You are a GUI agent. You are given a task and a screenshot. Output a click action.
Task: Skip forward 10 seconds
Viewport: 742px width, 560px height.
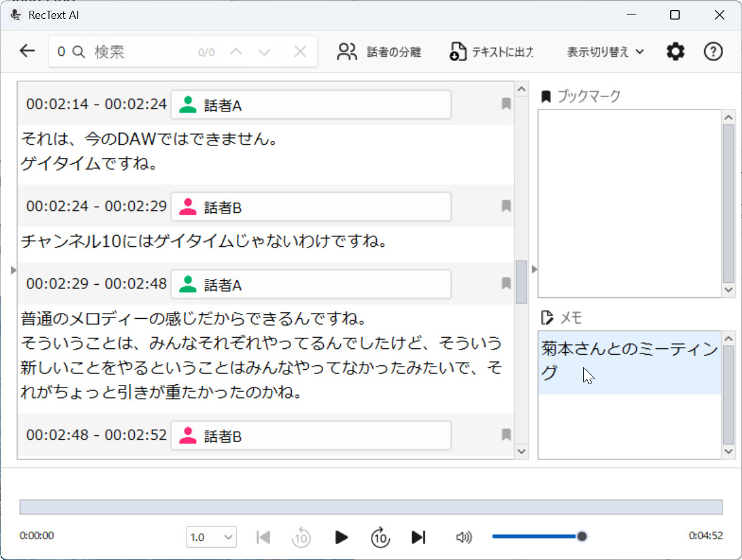click(380, 537)
